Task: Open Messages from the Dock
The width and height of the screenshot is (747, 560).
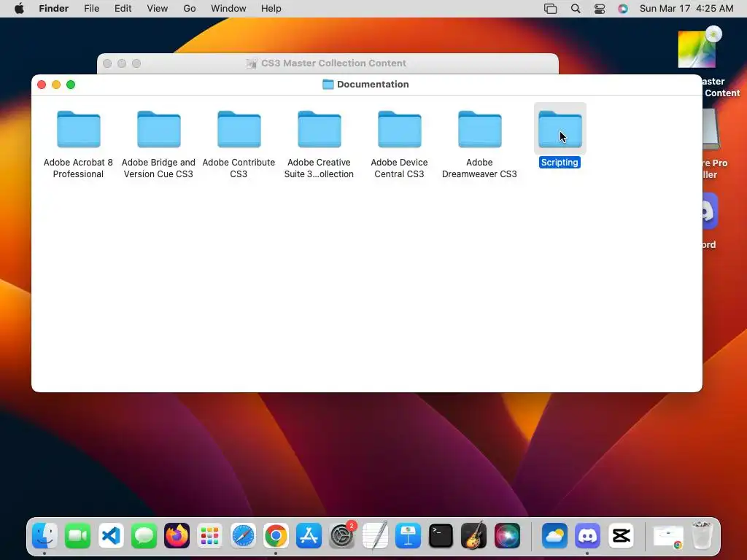Action: tap(144, 536)
